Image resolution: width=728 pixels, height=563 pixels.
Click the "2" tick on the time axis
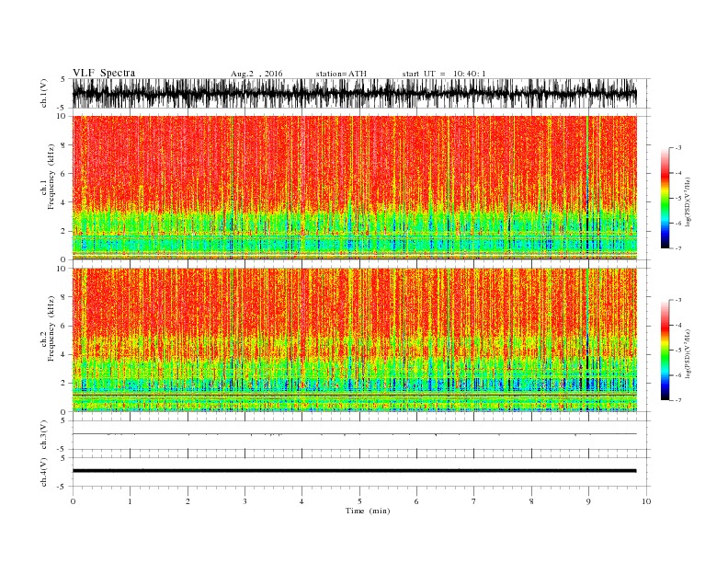[188, 501]
